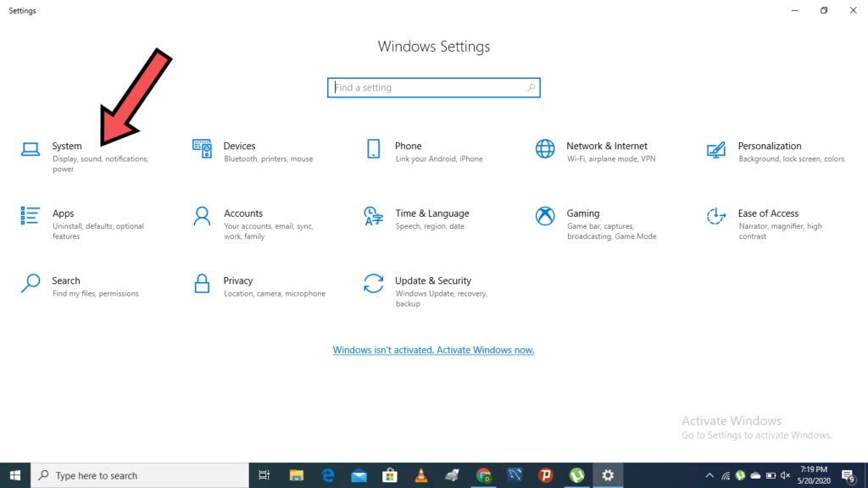This screenshot has height=488, width=868.
Task: Open Task View on the taskbar
Action: 264,475
